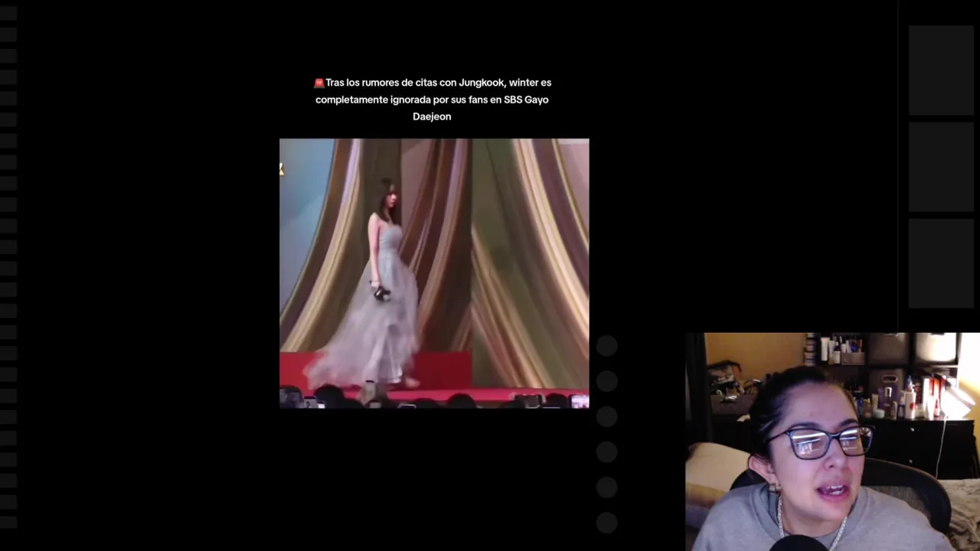Click the red siren emoji in the caption
This screenshot has height=551, width=980.
[318, 83]
